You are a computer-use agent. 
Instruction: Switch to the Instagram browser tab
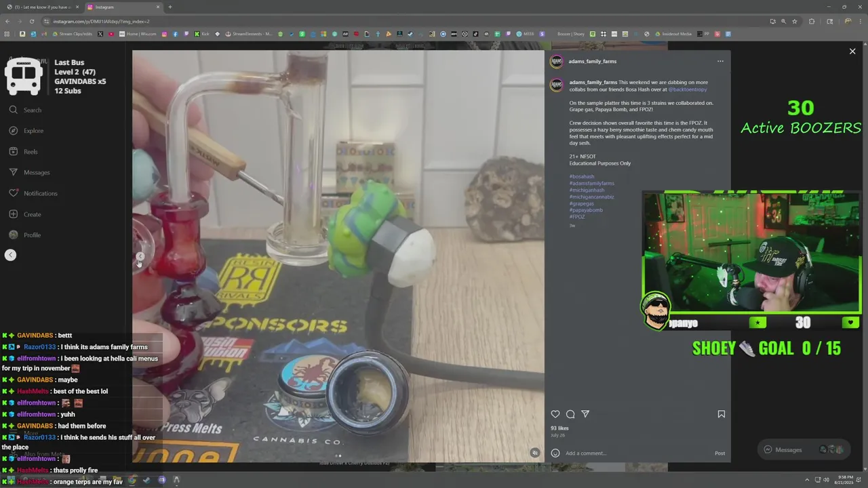pos(123,7)
